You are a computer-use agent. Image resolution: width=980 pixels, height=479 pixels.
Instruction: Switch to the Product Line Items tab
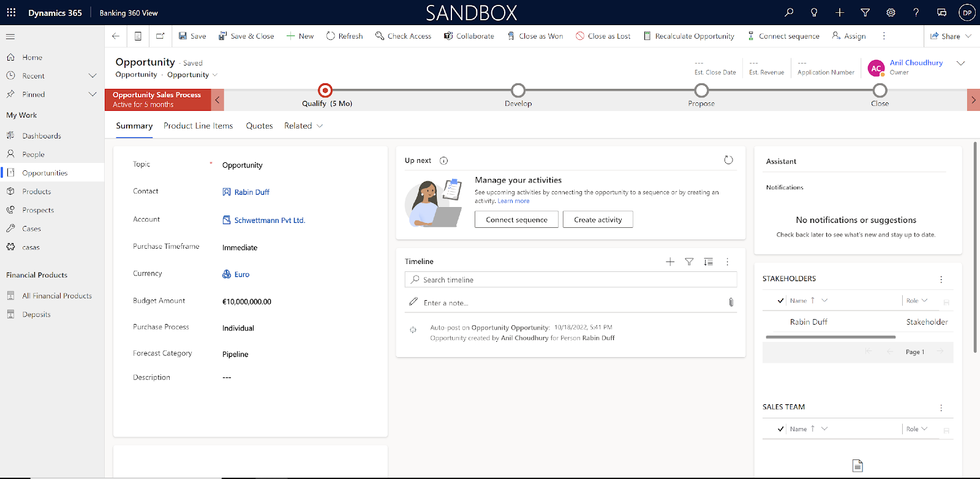198,126
